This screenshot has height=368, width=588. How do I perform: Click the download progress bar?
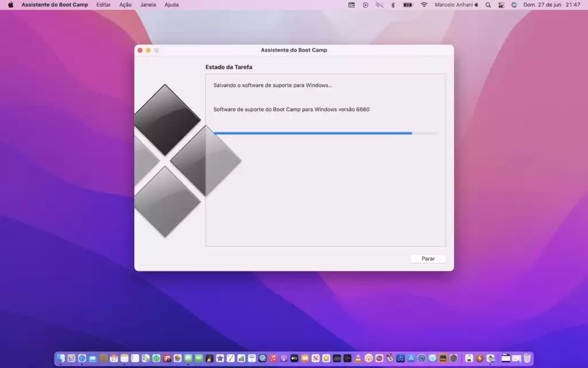click(x=325, y=133)
